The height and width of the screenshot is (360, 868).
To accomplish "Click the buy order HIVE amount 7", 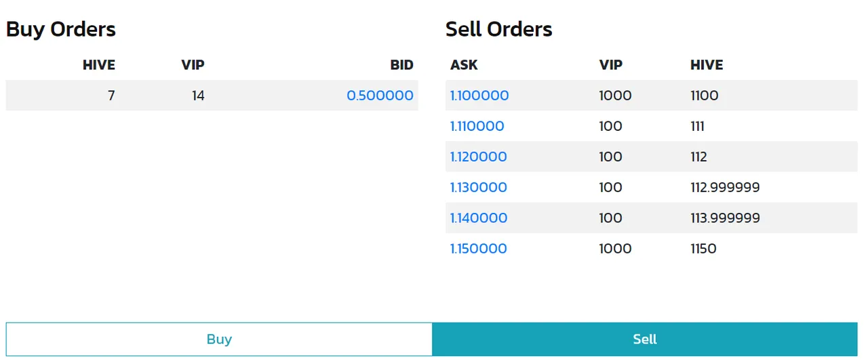I will coord(111,96).
